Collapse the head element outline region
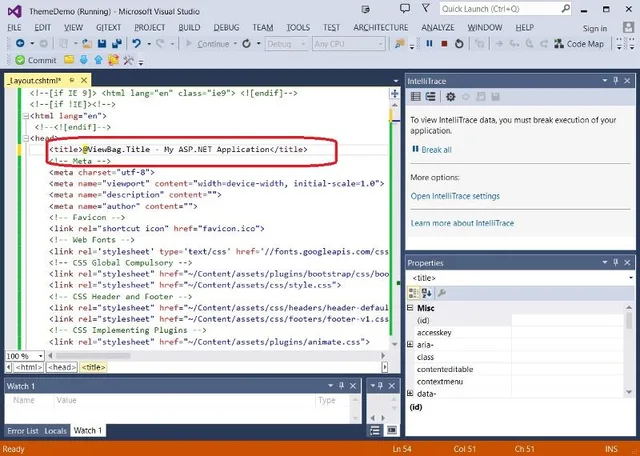Image resolution: width=640 pixels, height=456 pixels. pos(26,138)
